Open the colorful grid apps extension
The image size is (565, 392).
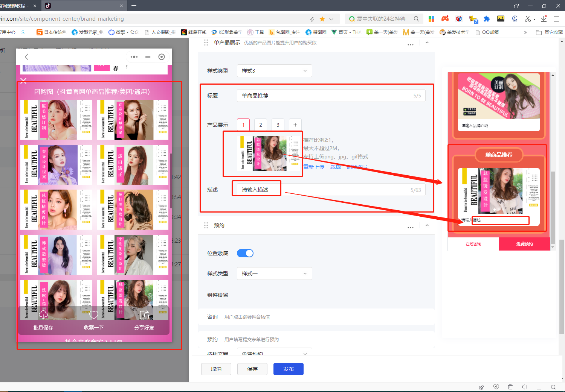(x=432, y=19)
